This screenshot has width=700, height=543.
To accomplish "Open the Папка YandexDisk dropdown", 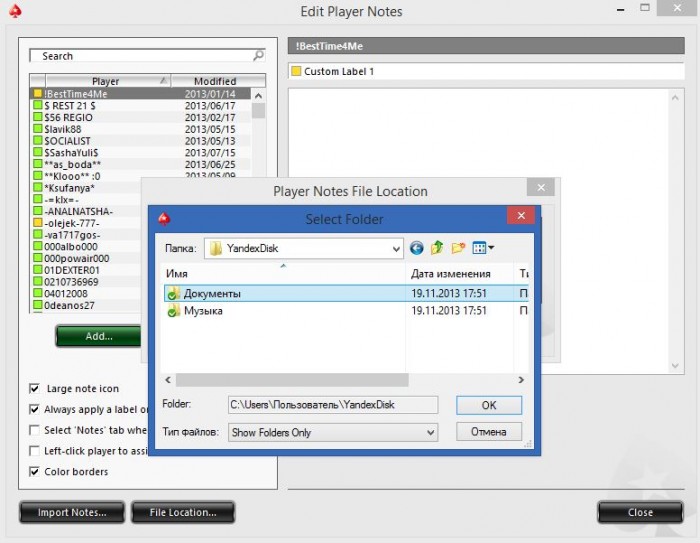I will [x=304, y=248].
